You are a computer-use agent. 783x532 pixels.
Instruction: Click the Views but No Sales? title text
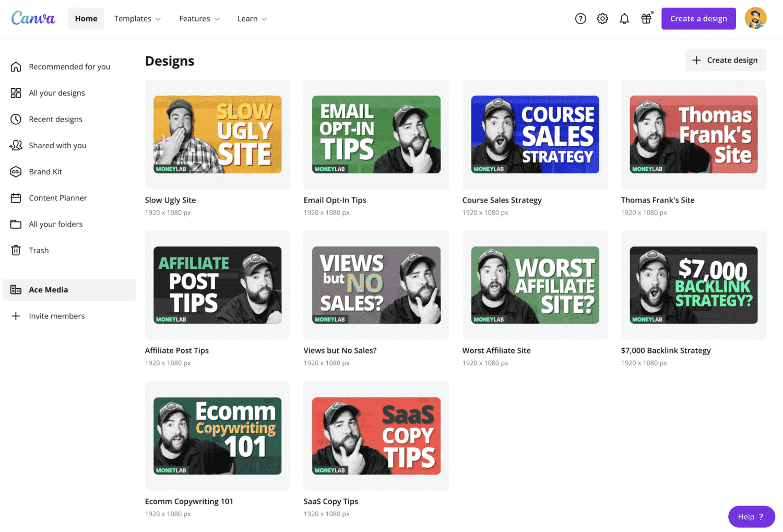click(340, 350)
